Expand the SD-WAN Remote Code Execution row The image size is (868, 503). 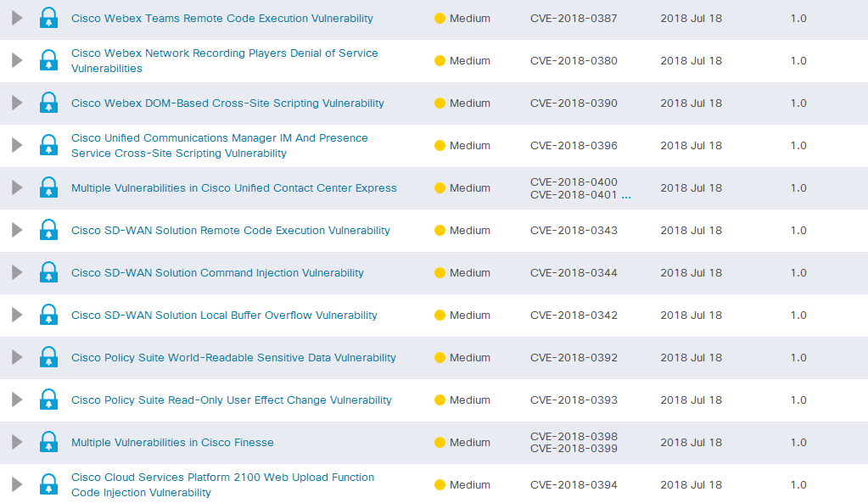point(16,231)
